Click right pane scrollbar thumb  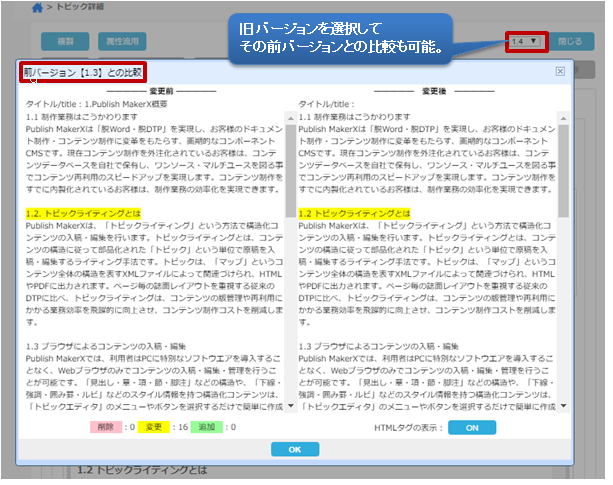(563, 171)
